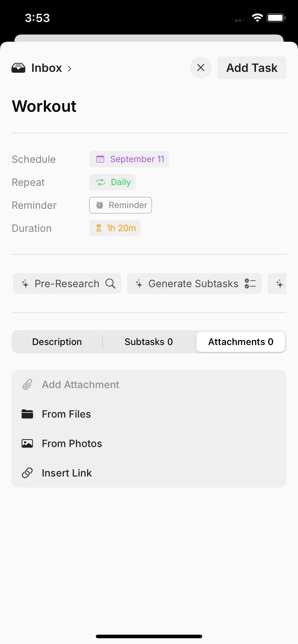Select the Attachments 0 tab
298x644 pixels.
tap(241, 342)
